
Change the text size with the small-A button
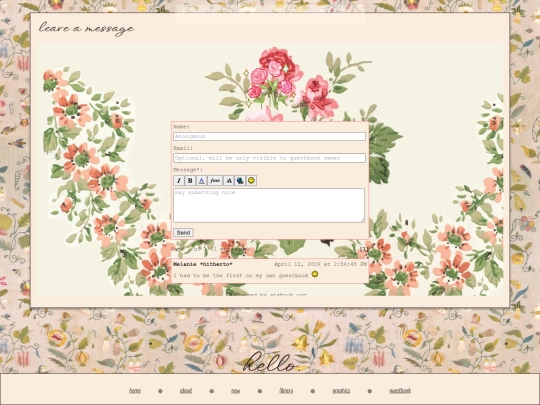click(x=229, y=180)
